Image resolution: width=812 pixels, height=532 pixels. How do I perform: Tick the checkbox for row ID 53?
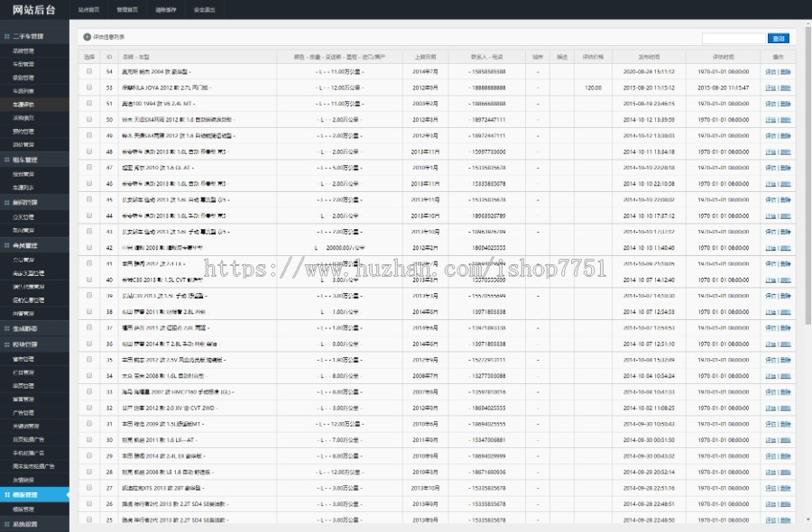(89, 87)
